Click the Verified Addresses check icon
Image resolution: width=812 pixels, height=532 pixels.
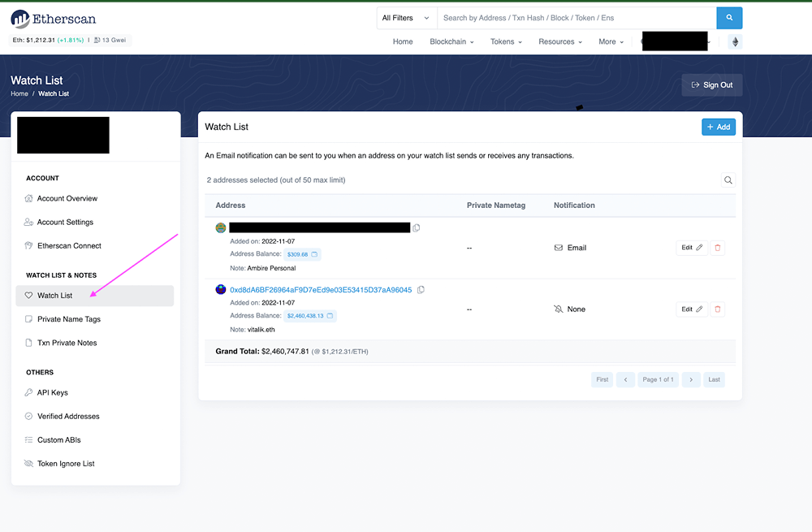(x=28, y=416)
